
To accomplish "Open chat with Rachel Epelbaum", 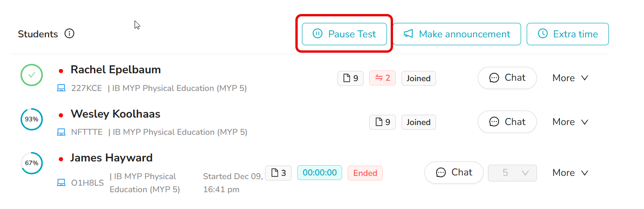I will pyautogui.click(x=507, y=78).
